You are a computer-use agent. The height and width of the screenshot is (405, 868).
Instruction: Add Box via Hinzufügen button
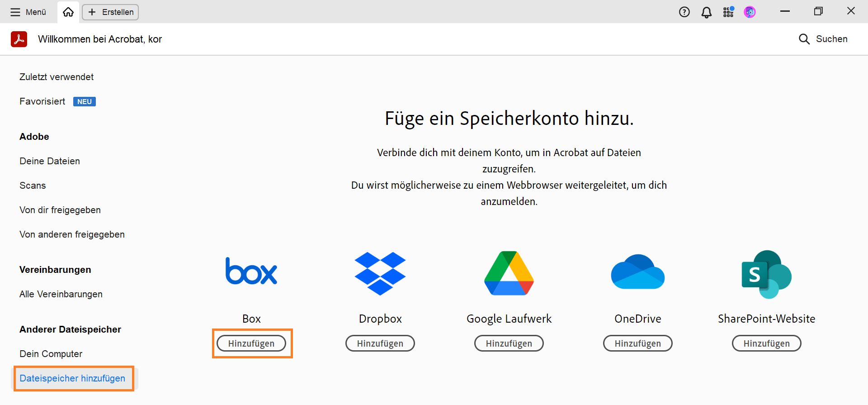click(x=251, y=343)
